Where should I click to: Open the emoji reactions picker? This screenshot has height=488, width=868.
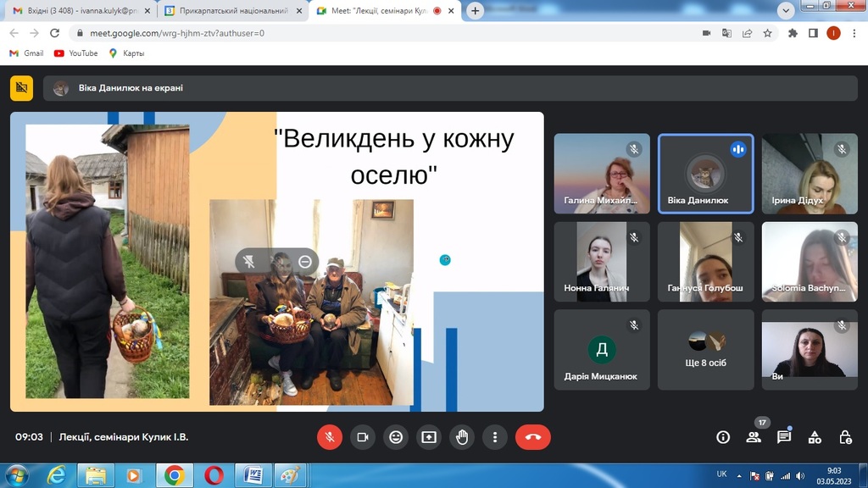click(395, 437)
